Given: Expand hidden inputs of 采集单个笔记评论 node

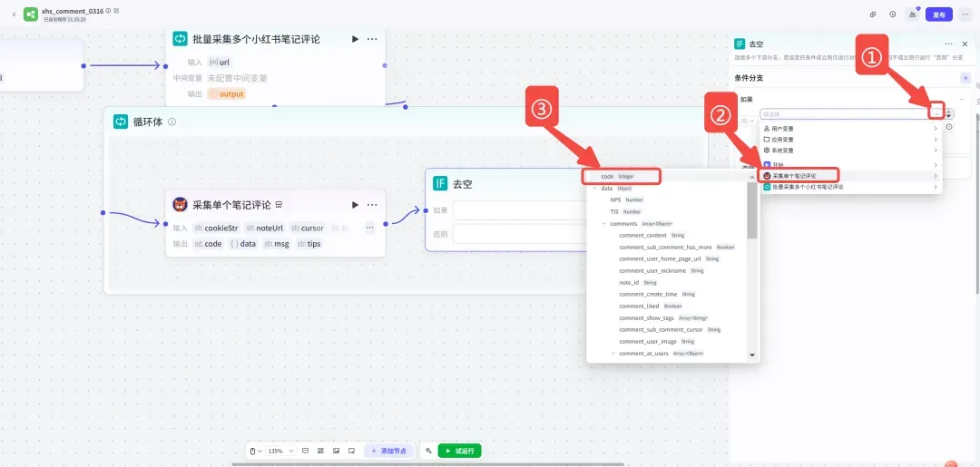Looking at the screenshot, I should tap(370, 228).
